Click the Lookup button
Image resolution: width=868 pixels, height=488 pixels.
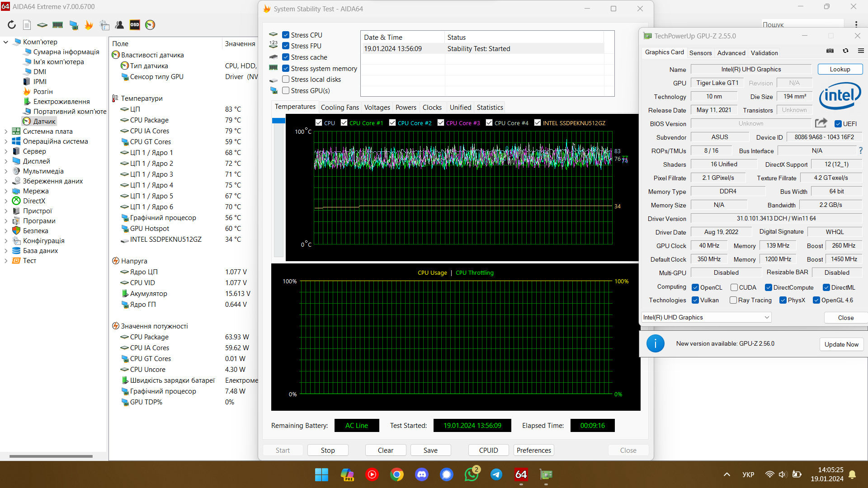pos(840,69)
